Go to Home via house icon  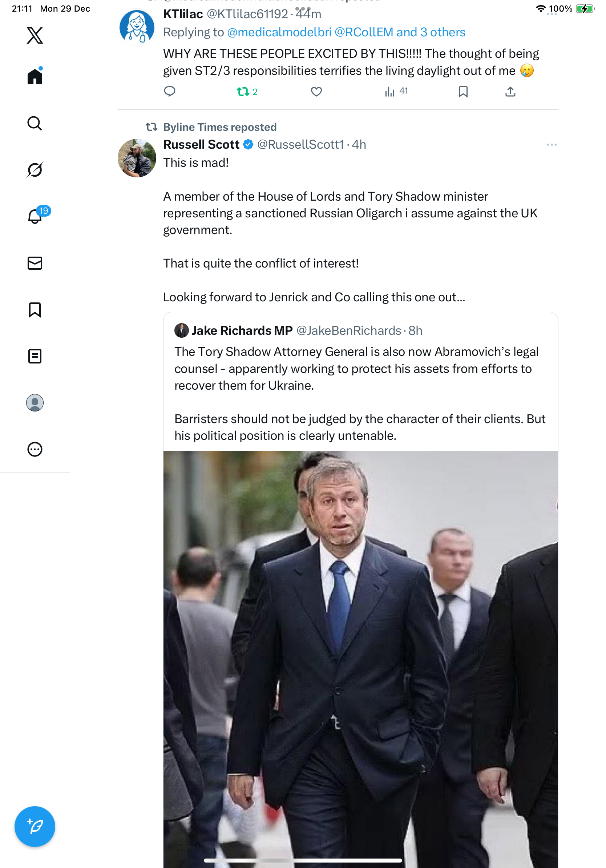coord(35,76)
